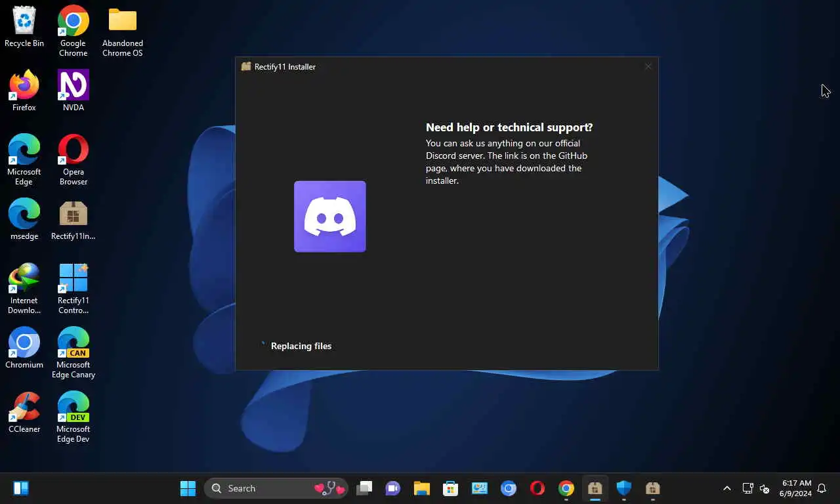Close the Rectify11 Installer window
This screenshot has width=840, height=504.
coord(648,66)
